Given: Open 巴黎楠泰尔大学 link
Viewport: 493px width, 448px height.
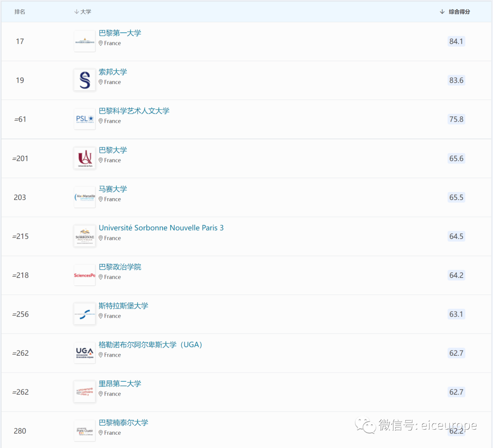Looking at the screenshot, I should point(123,423).
